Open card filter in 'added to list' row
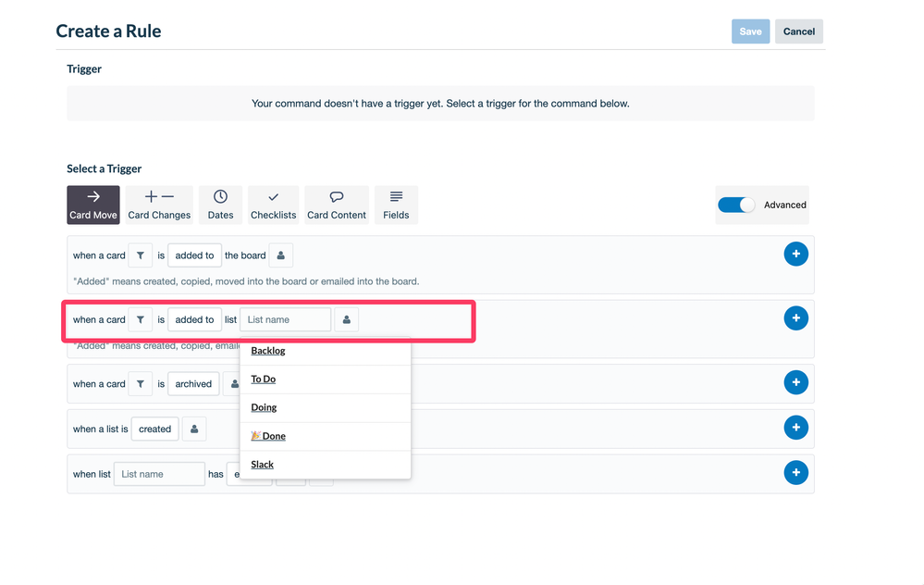 141,319
